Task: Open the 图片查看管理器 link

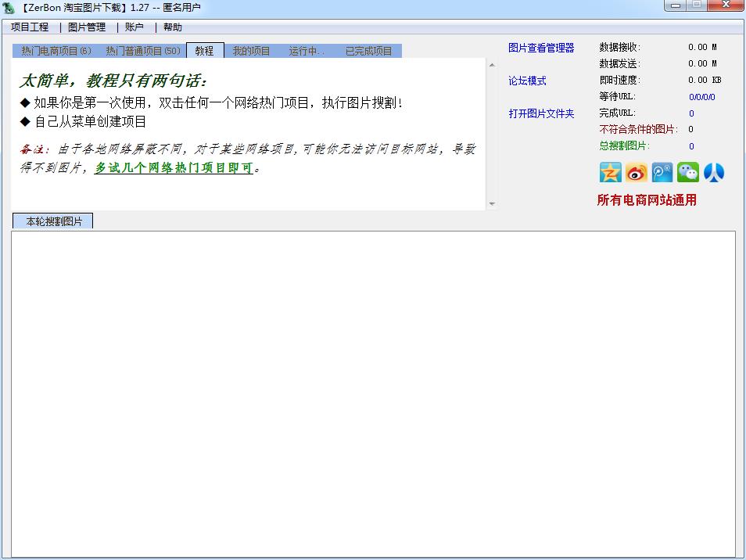Action: (541, 48)
